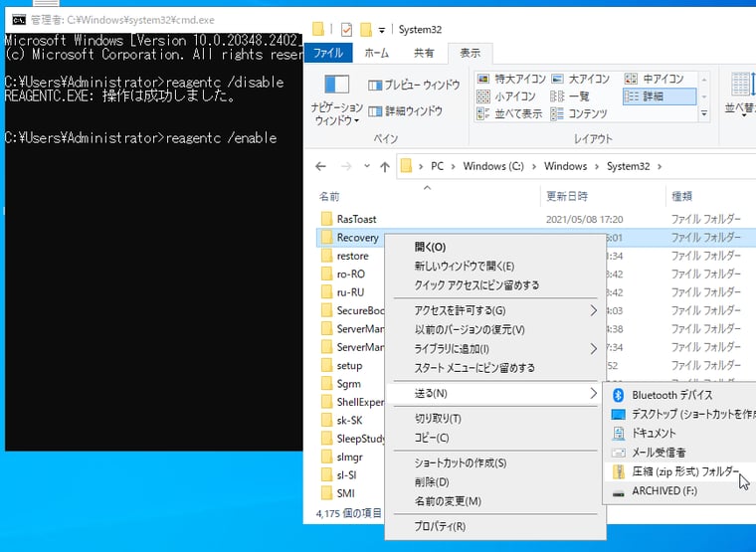Click Windows (C:) in address path
Viewport: 756px width, 552px height.
point(493,166)
